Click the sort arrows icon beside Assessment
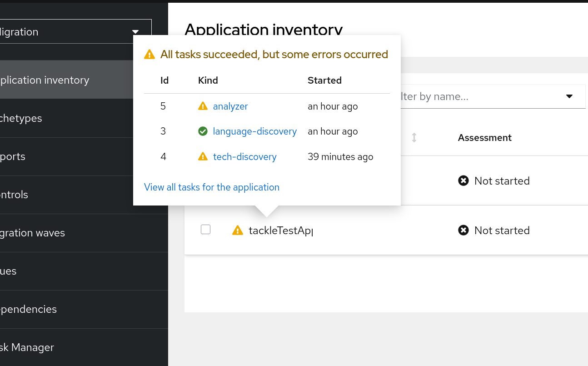588x366 pixels. pyautogui.click(x=414, y=138)
